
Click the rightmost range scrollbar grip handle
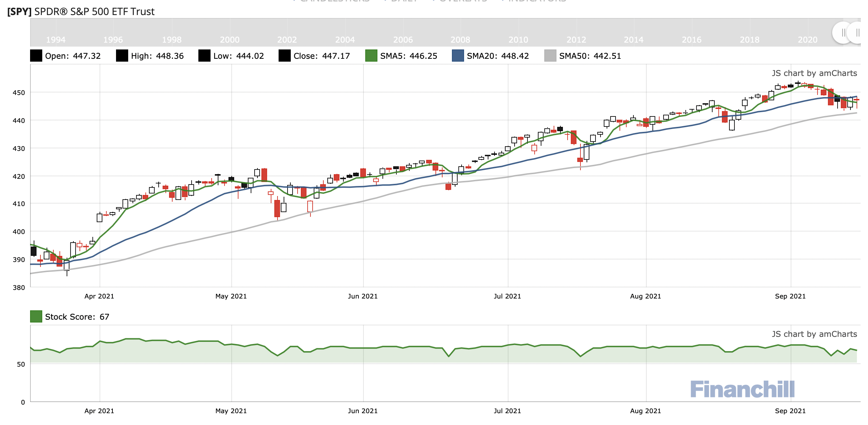point(857,33)
